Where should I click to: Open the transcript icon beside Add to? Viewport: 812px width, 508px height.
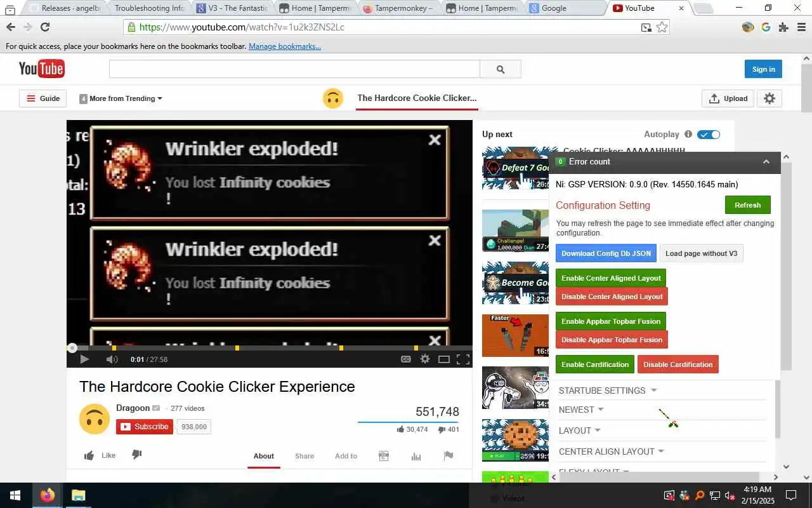(x=384, y=456)
